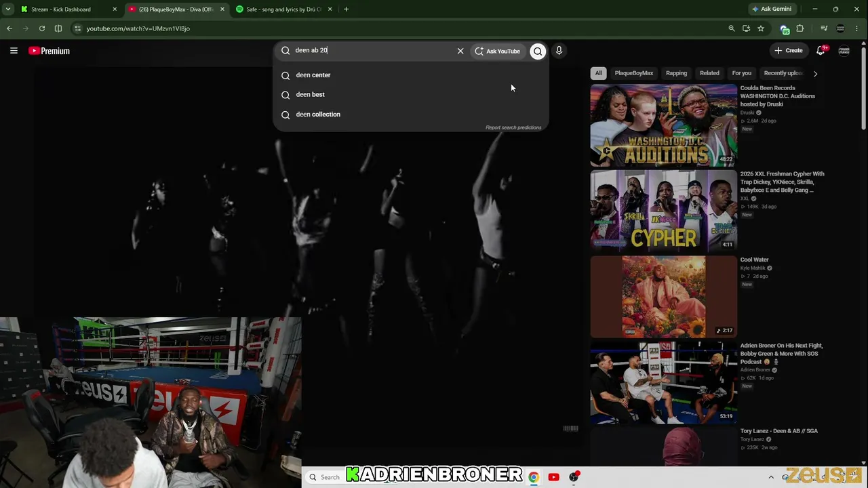
Task: Open Chrome from the Windows taskbar
Action: (x=534, y=477)
